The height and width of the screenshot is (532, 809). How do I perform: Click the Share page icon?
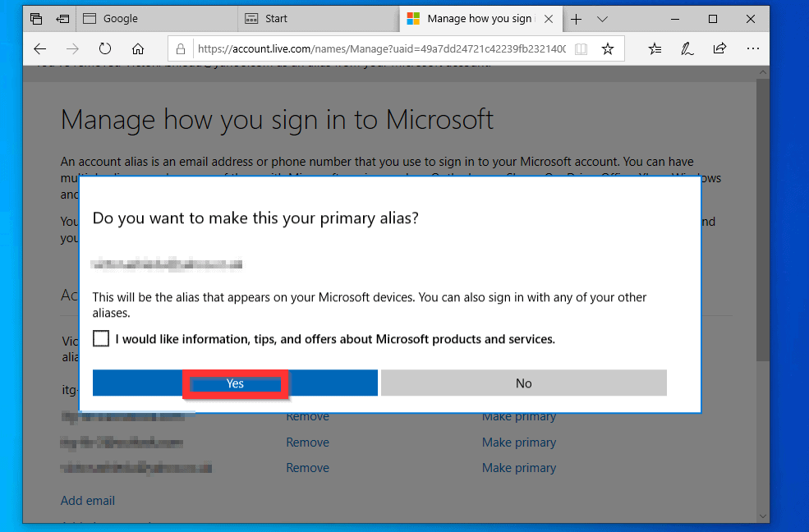tap(719, 48)
